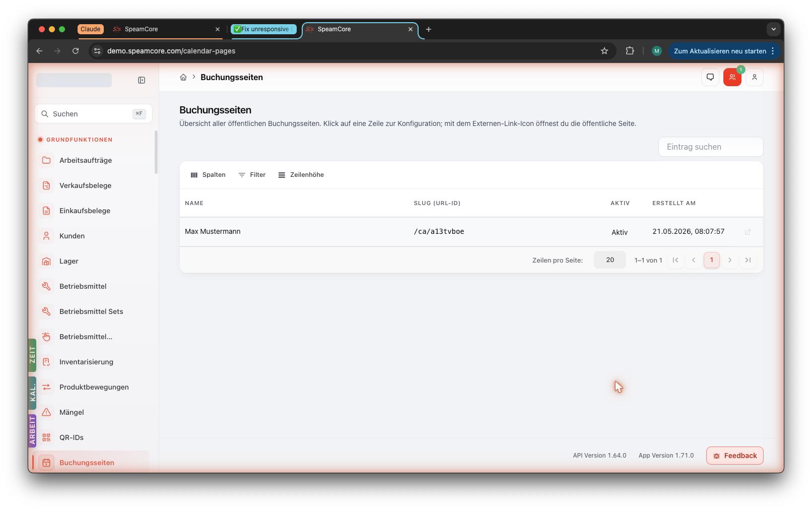Screen dimensions: 812x510
Task: Collapse the sidebar panel icon
Action: point(142,80)
